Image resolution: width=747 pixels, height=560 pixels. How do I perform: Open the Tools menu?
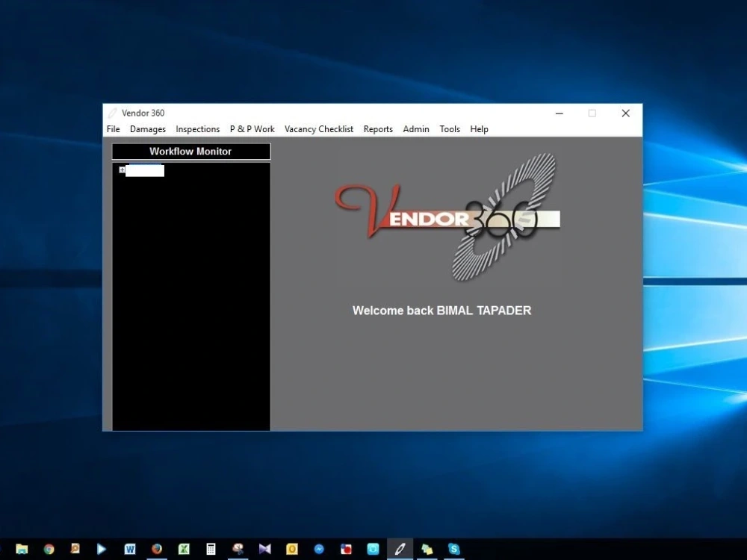pos(450,129)
